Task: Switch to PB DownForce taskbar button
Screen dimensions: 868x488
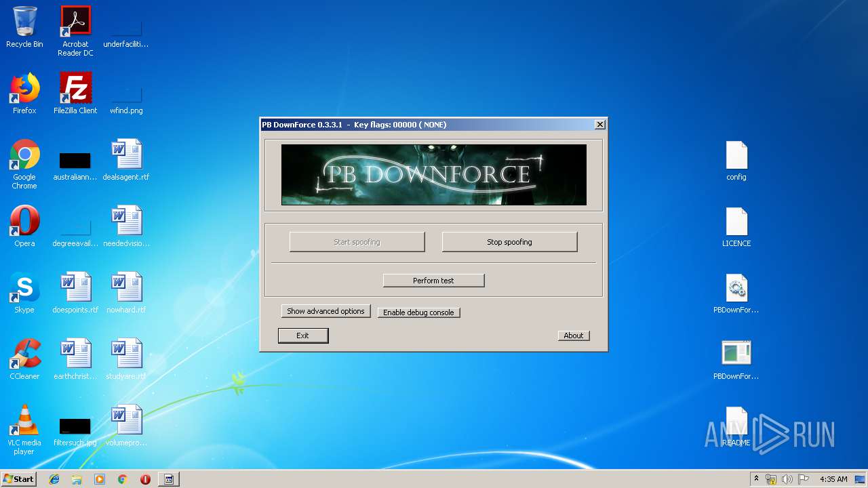Action: (169, 479)
